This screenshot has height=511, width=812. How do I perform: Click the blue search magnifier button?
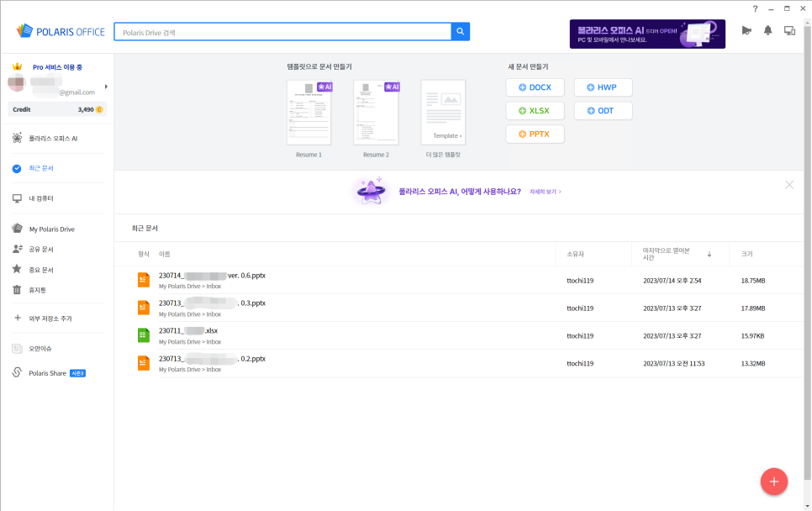point(461,32)
